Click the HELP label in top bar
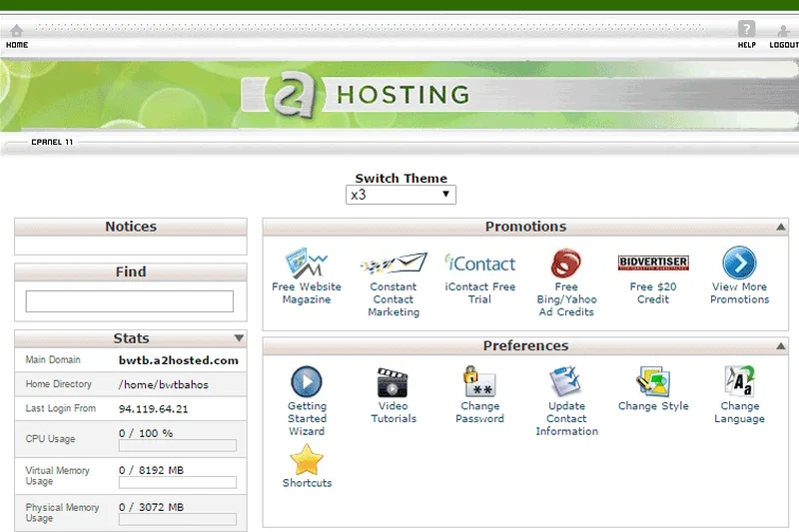The width and height of the screenshot is (799, 532). [x=746, y=45]
